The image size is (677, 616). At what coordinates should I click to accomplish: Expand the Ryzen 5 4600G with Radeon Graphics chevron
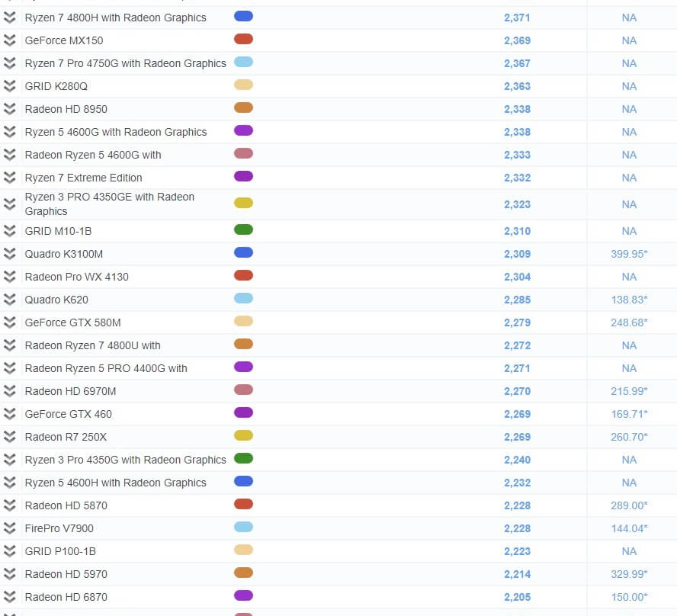(9, 132)
